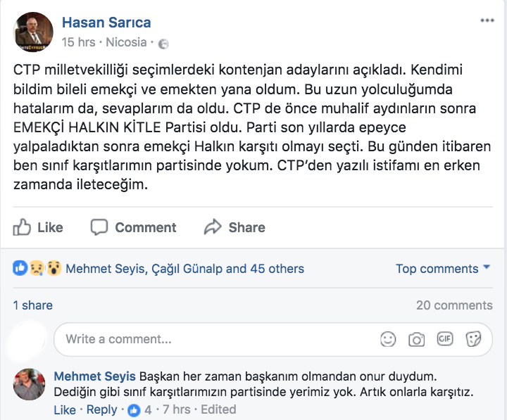507x420 pixels.
Task: Type in the Write a comment field
Action: tap(211, 339)
